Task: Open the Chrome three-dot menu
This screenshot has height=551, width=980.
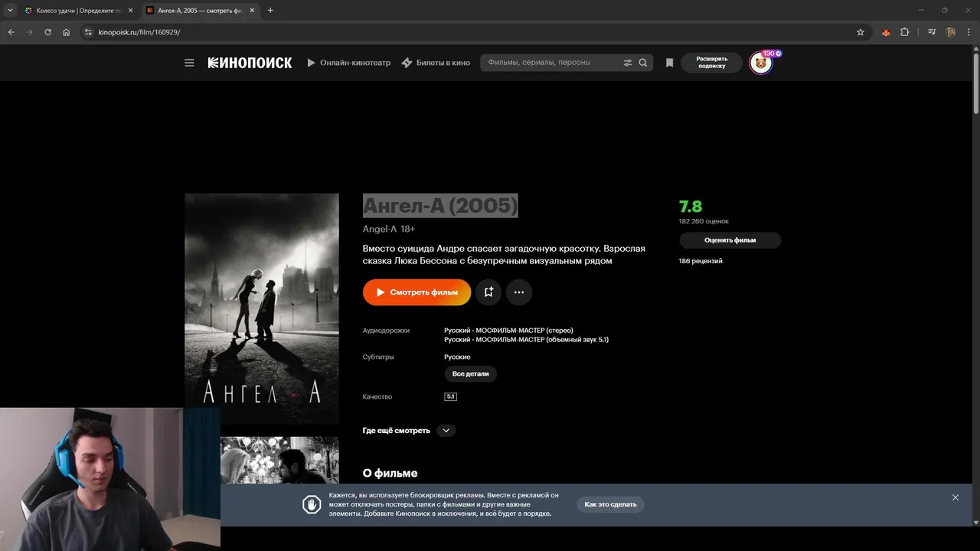Action: coord(969,32)
